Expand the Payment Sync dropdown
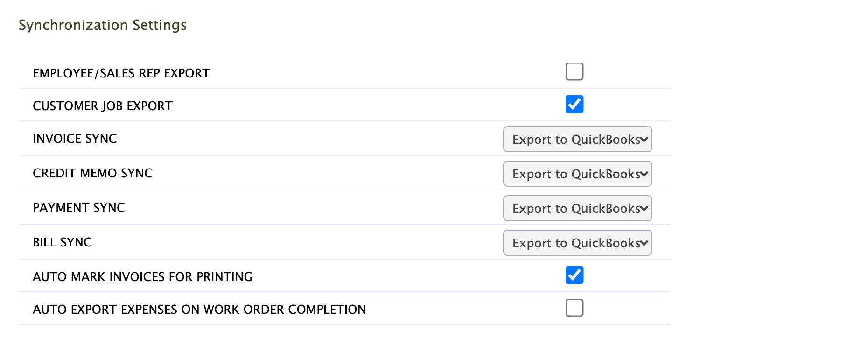 (x=578, y=208)
